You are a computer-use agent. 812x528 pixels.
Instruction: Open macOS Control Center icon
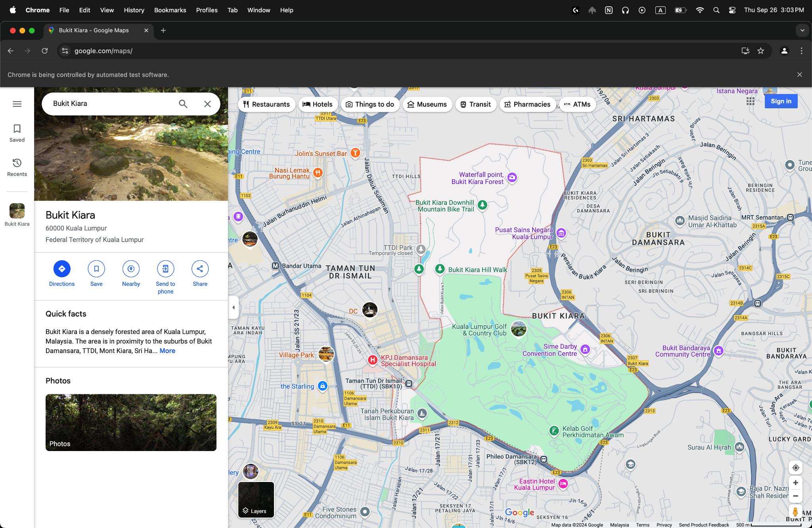coord(732,10)
